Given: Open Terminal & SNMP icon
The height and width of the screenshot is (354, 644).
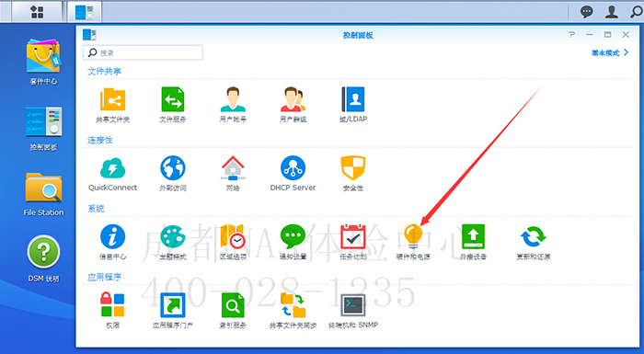Looking at the screenshot, I should (x=352, y=305).
